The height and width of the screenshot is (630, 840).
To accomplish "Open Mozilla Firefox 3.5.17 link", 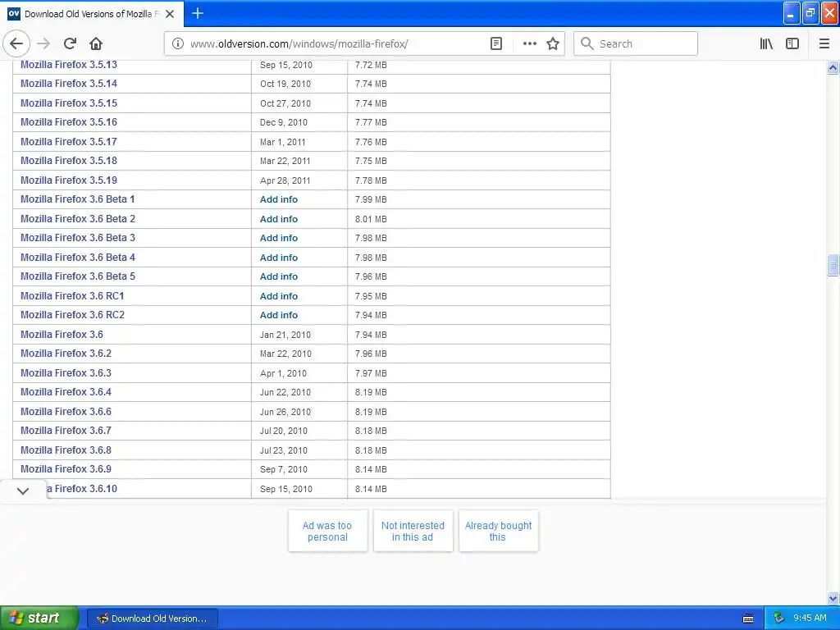I will (x=69, y=141).
